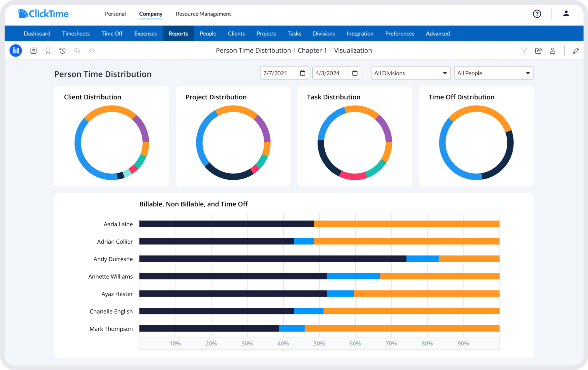
Task: Open the Time Off tab
Action: [x=112, y=34]
